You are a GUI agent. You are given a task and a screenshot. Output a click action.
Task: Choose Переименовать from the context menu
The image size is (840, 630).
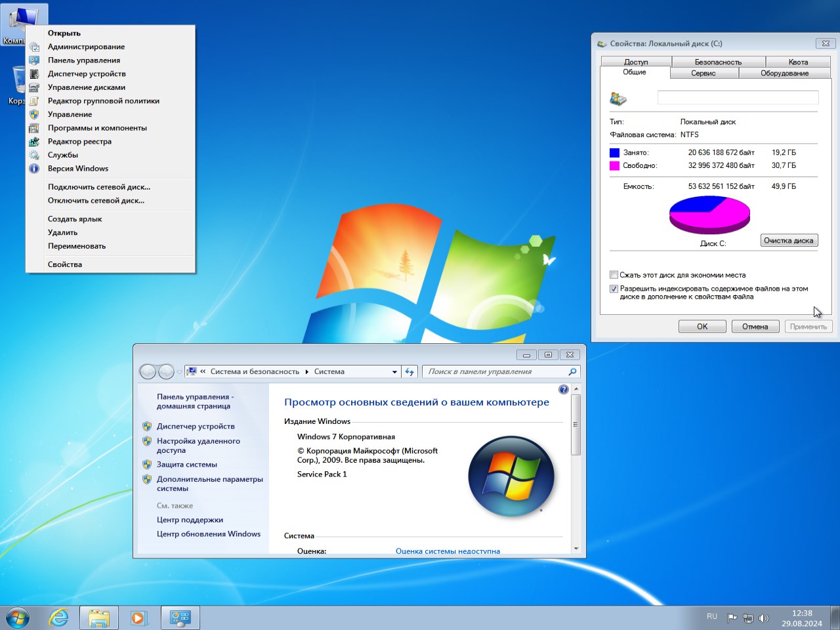coord(110,246)
